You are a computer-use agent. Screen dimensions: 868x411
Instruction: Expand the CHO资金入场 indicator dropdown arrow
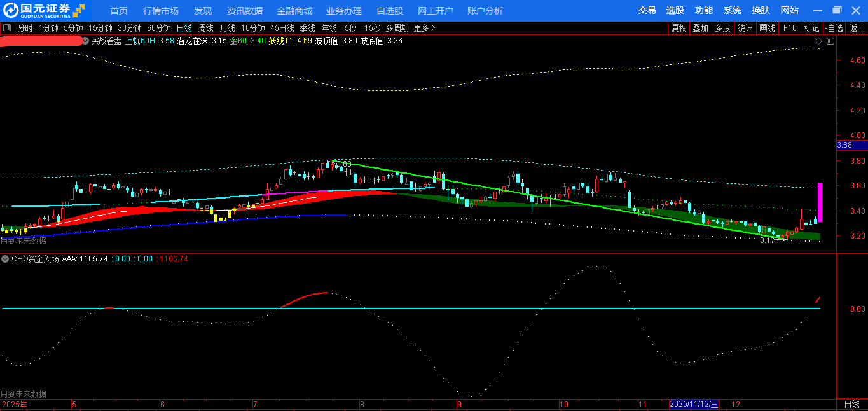pos(5,259)
